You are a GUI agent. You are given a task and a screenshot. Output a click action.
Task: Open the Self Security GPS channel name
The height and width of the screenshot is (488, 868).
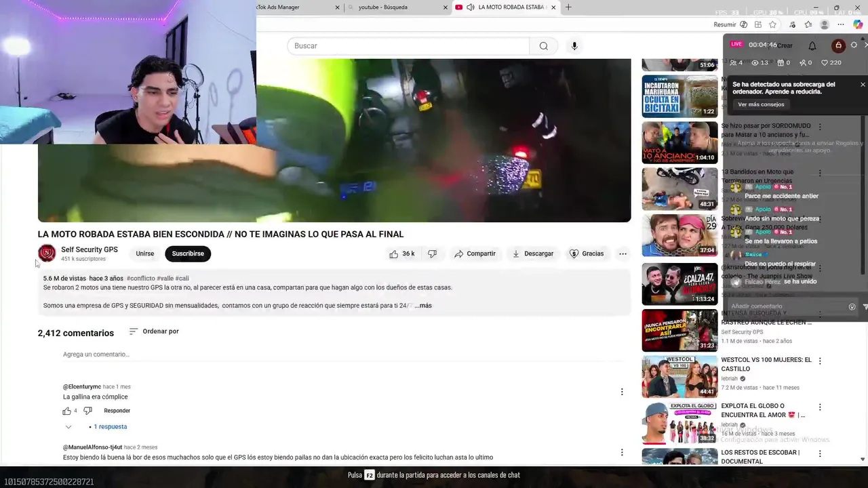pos(90,249)
